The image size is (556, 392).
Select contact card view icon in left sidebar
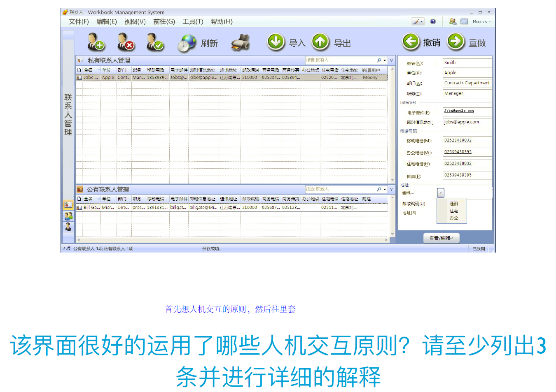68,204
